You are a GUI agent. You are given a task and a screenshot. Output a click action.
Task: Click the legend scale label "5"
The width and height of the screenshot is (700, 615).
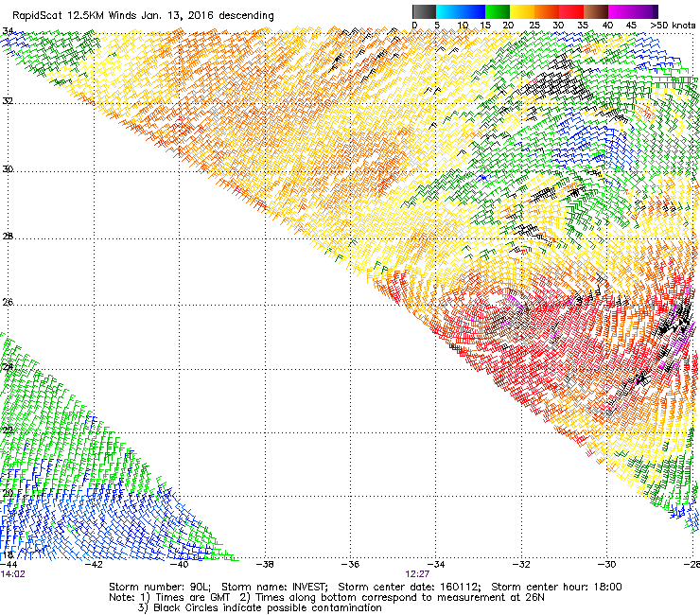coord(437,26)
